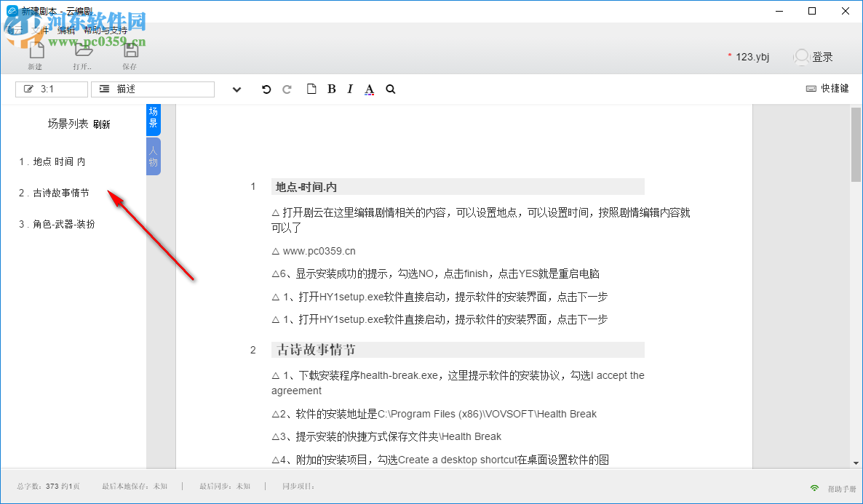Click 刷新 to refresh the scene list
The image size is (863, 504).
pos(105,124)
